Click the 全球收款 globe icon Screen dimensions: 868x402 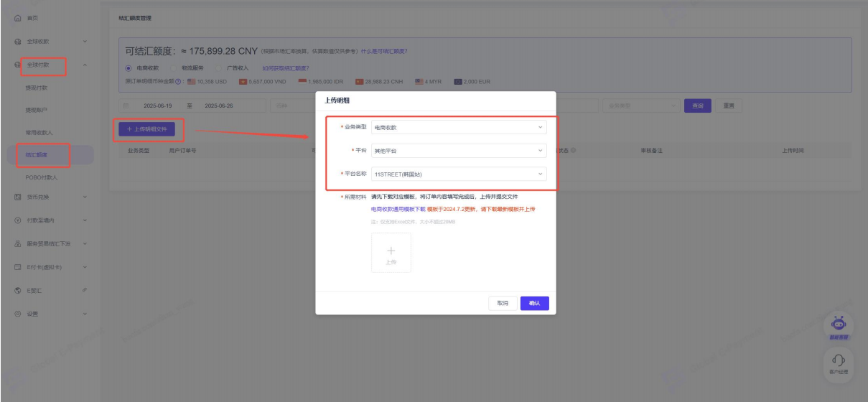tap(17, 42)
